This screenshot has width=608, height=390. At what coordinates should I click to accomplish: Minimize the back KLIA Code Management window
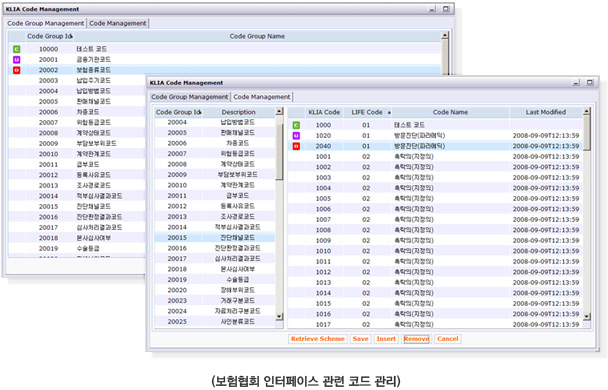click(x=432, y=9)
